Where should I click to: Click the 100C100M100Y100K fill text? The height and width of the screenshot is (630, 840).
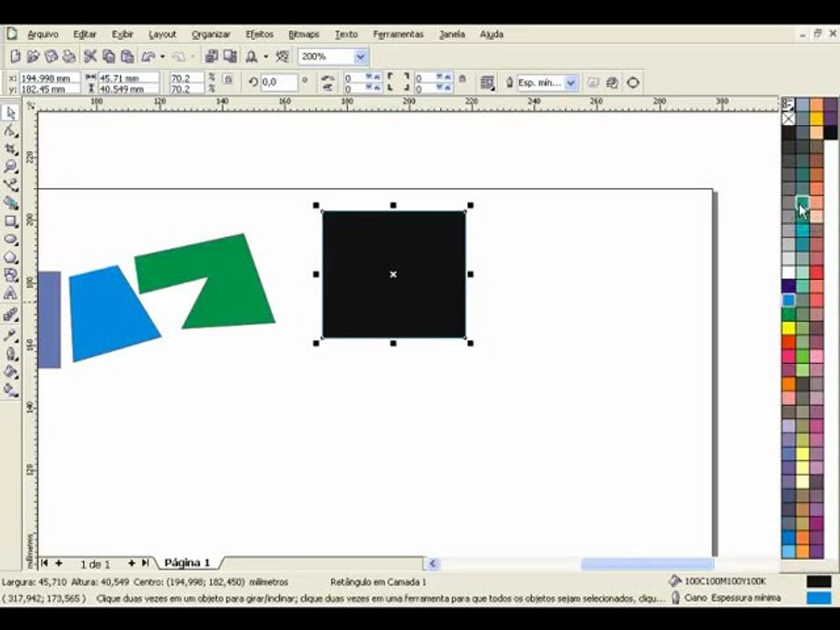click(724, 581)
